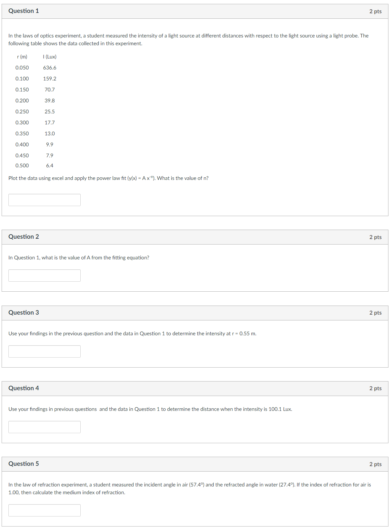Click the distance value "0.500"

coord(22,166)
